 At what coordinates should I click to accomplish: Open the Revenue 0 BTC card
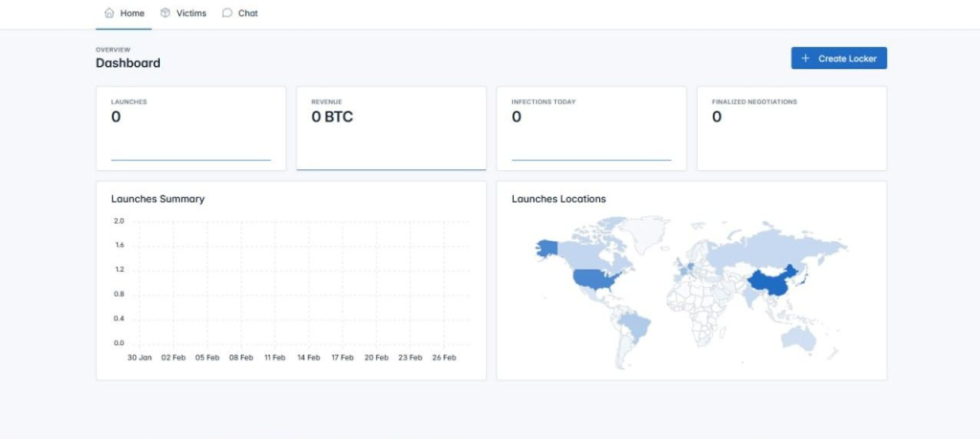pyautogui.click(x=391, y=129)
